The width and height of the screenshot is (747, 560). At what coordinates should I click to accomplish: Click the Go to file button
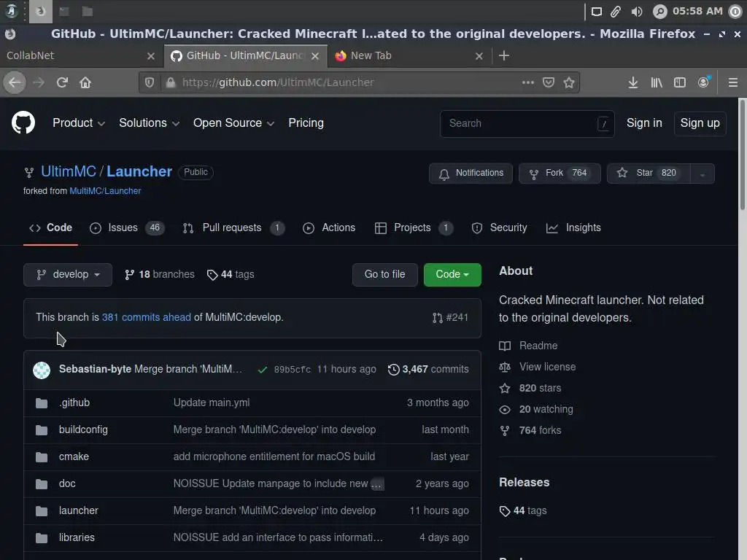pyautogui.click(x=385, y=275)
